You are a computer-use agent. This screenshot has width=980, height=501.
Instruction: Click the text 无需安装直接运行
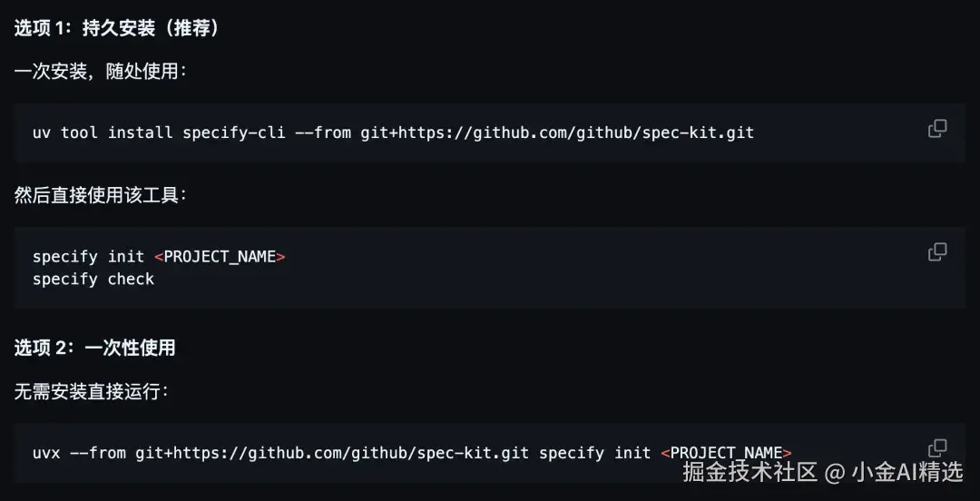[91, 391]
